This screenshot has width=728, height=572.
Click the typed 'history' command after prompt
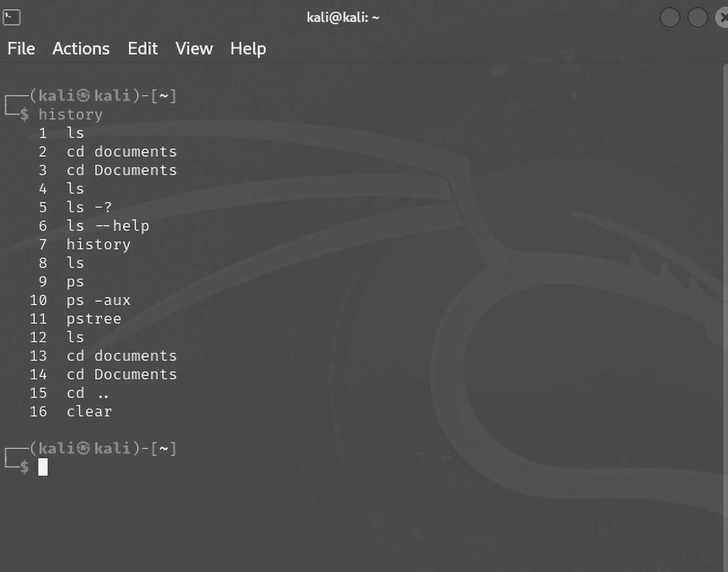tap(71, 115)
